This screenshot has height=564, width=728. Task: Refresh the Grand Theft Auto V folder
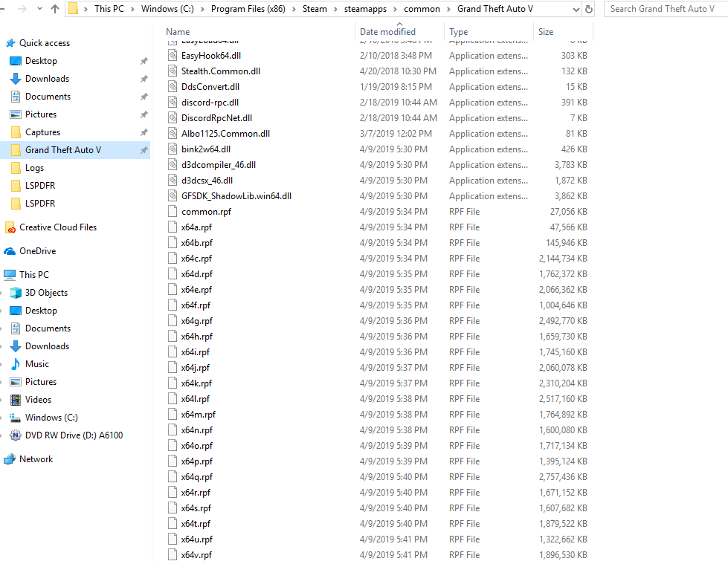[589, 9]
